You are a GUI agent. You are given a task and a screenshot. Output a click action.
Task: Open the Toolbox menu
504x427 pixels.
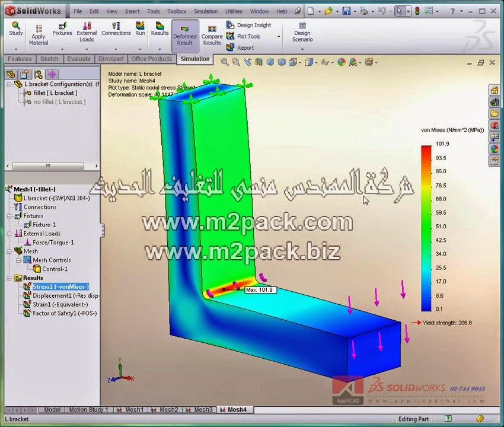click(x=177, y=11)
